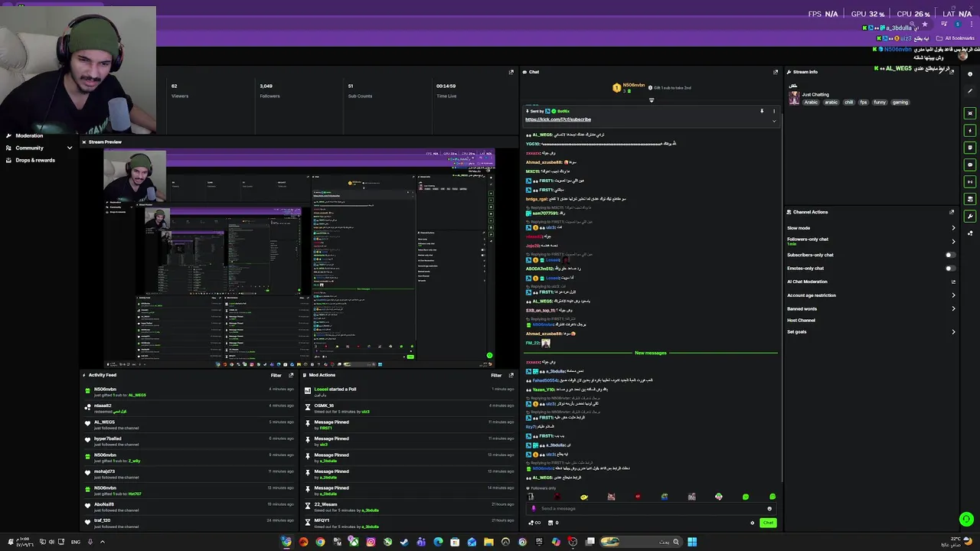
Task: Open AI Chat Moderation external link icon
Action: [953, 282]
